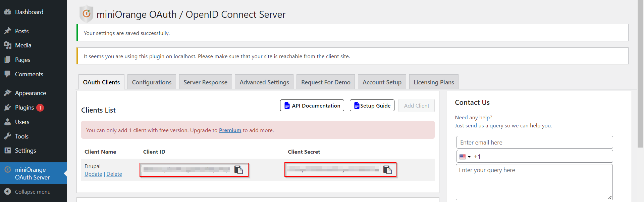Switch to the OAuth Clients tab
644x202 pixels.
pyautogui.click(x=101, y=82)
